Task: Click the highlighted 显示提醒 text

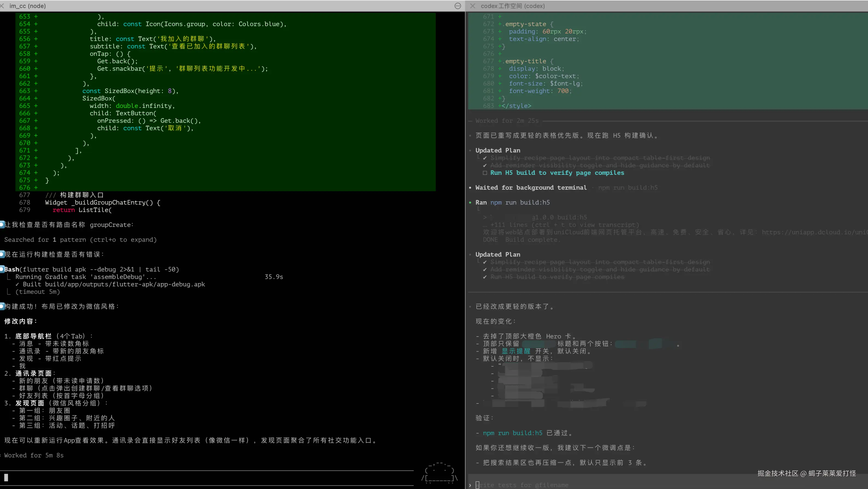Action: 516,351
